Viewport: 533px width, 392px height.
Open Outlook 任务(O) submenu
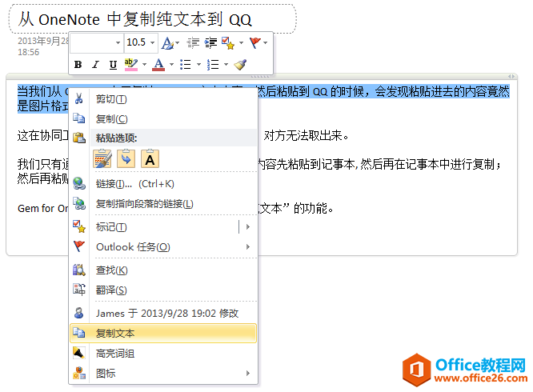[x=163, y=246]
